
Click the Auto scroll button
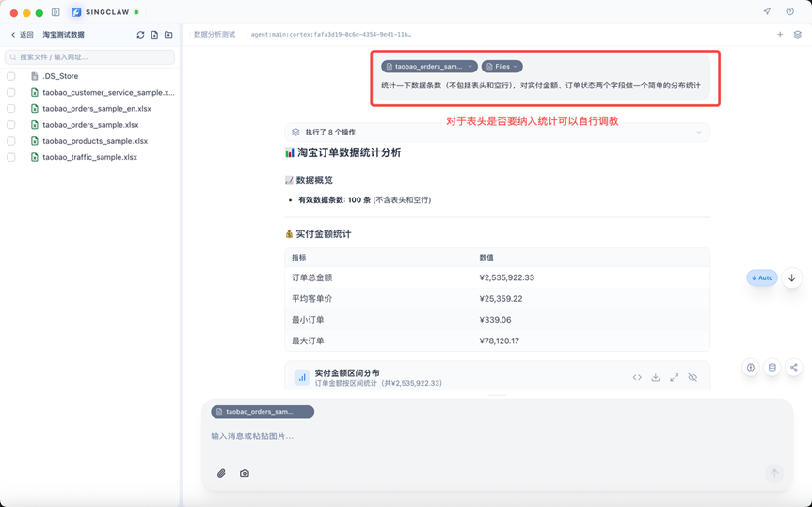click(762, 277)
